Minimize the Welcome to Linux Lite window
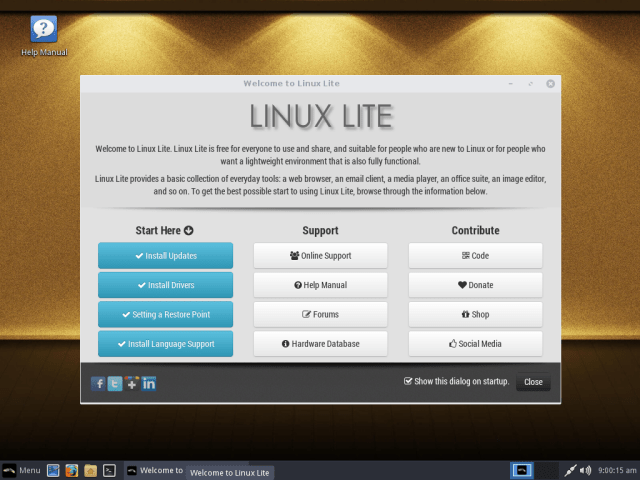The width and height of the screenshot is (640, 480). (511, 84)
